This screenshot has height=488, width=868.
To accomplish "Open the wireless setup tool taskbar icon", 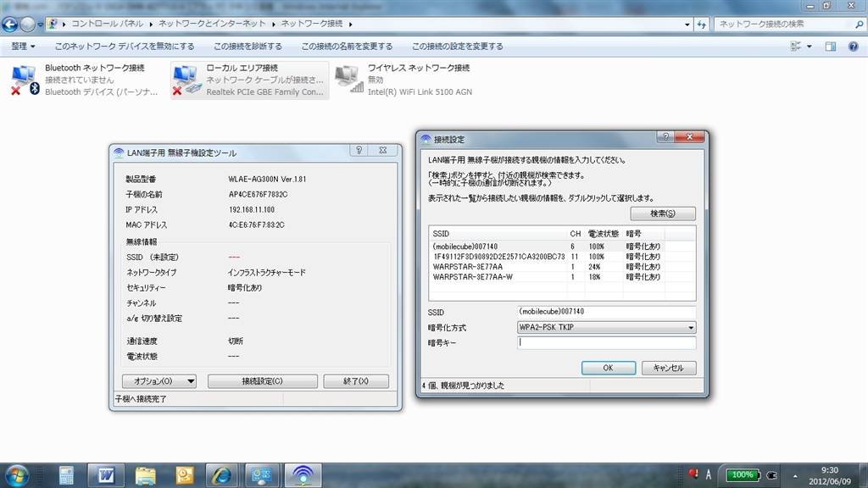I will (x=303, y=476).
